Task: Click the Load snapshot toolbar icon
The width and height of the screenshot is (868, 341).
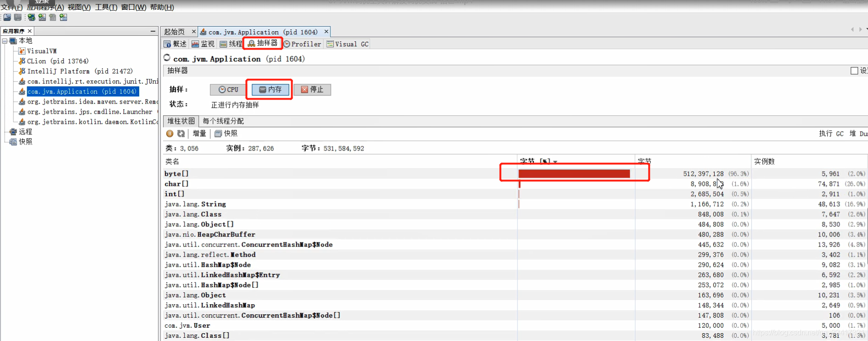Action: pos(7,17)
